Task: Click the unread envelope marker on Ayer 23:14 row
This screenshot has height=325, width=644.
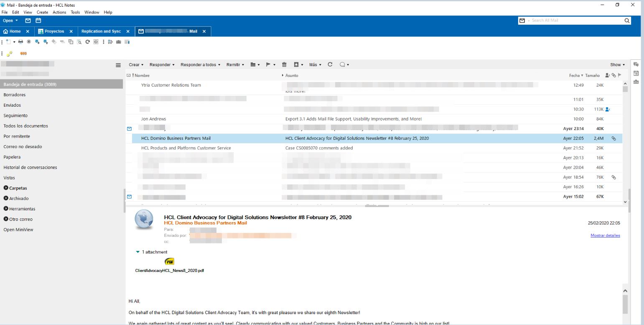Action: [x=129, y=128]
